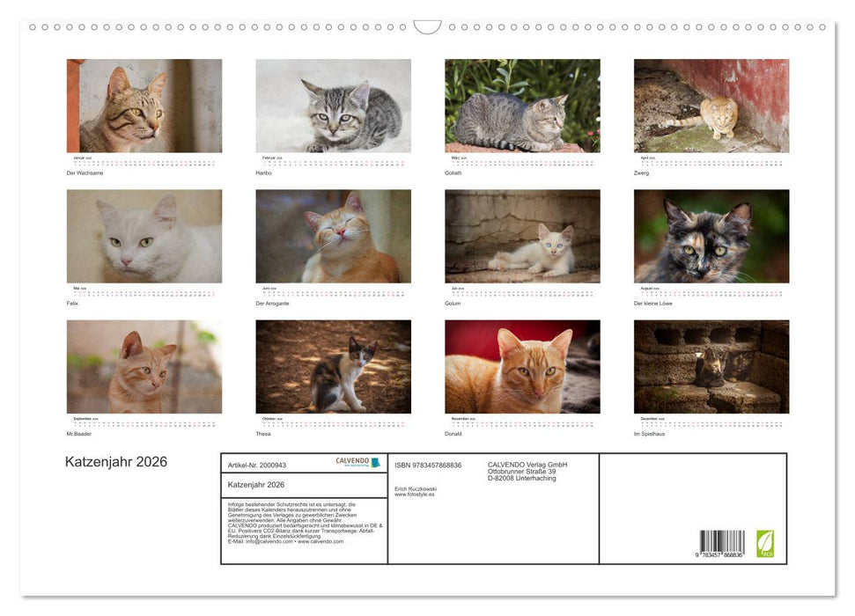Open the 'Zwerg' April photo

coord(711,106)
